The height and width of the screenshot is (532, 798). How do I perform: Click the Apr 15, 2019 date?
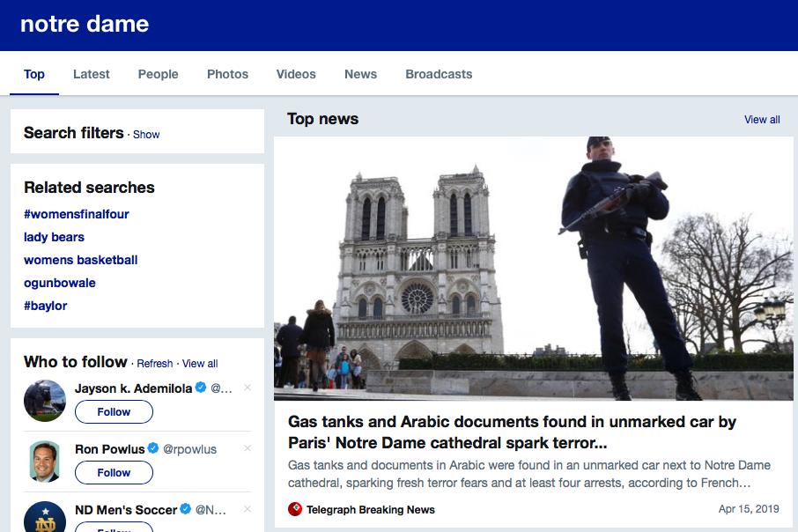point(749,509)
